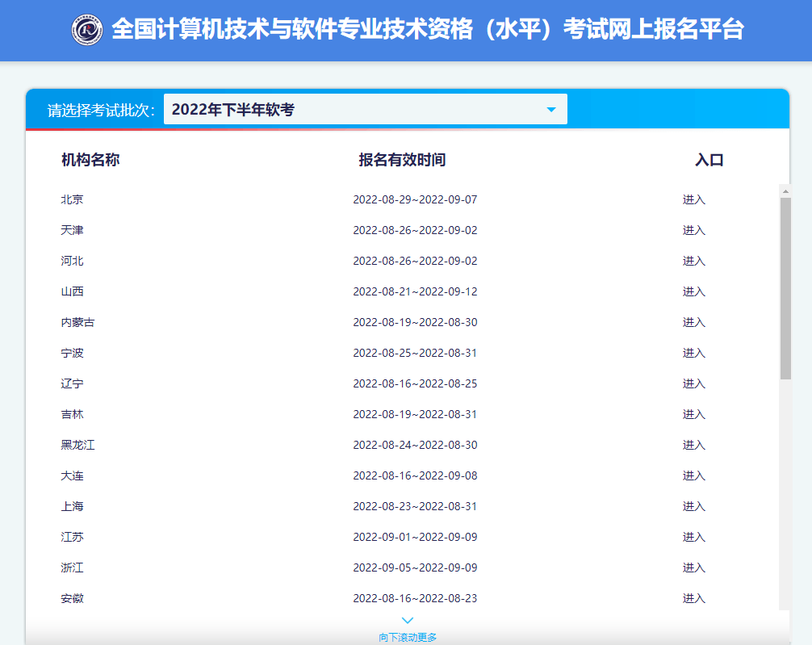Click the scroll-down chevron for more rows
Screen dimensions: 812x645
pos(408,620)
